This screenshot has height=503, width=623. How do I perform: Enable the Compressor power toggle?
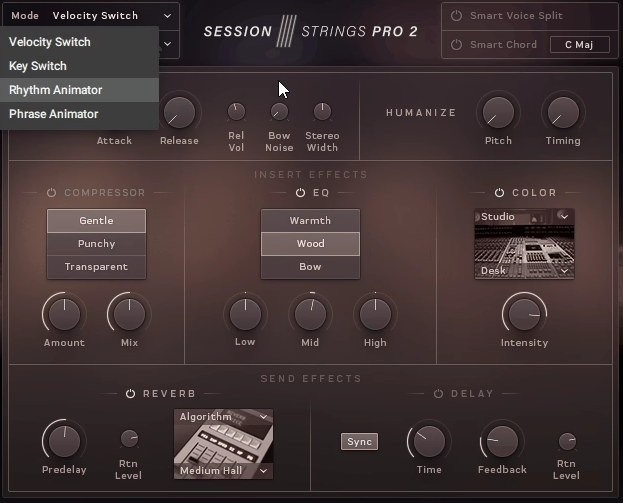click(51, 193)
